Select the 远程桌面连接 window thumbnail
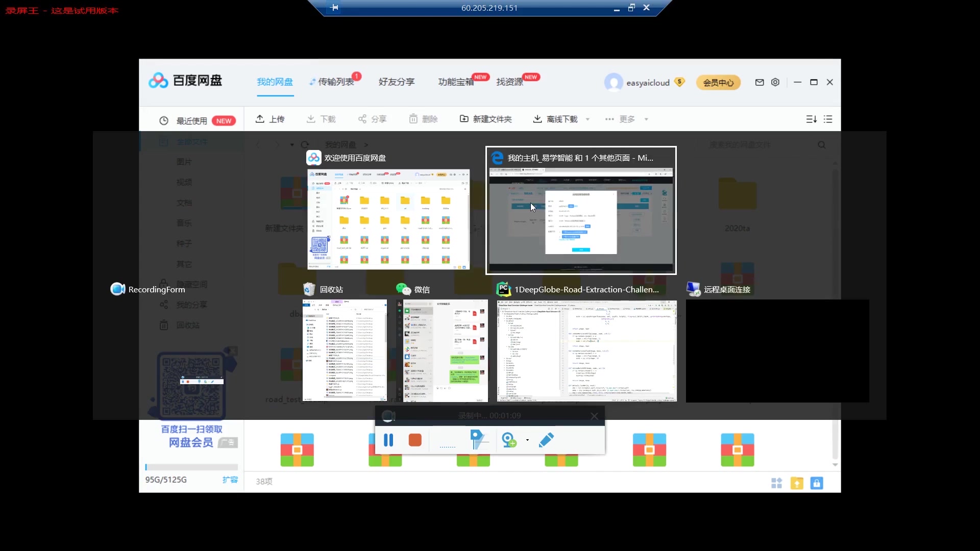Image resolution: width=980 pixels, height=551 pixels. point(777,351)
